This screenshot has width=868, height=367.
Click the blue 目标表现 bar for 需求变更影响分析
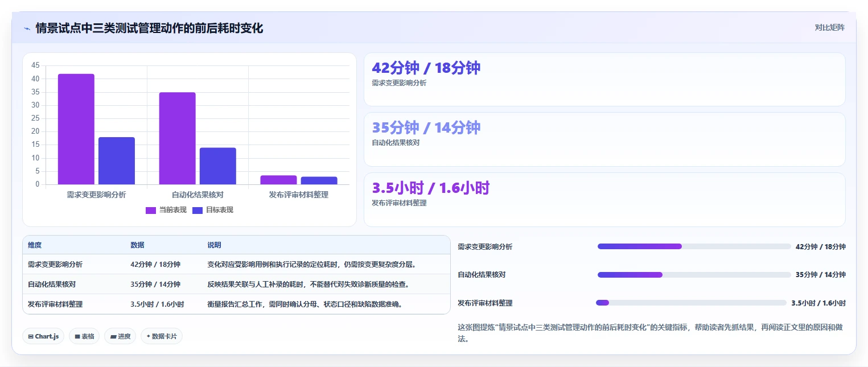[117, 160]
